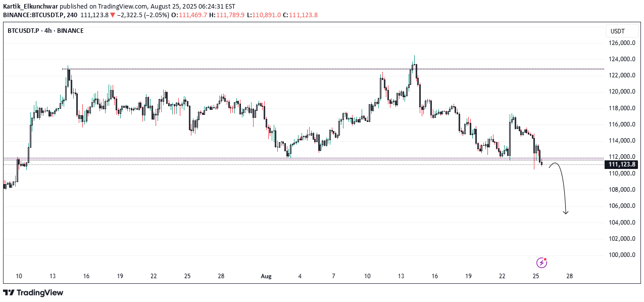Click the Kartik_Elkunchwar author name

click(x=30, y=6)
